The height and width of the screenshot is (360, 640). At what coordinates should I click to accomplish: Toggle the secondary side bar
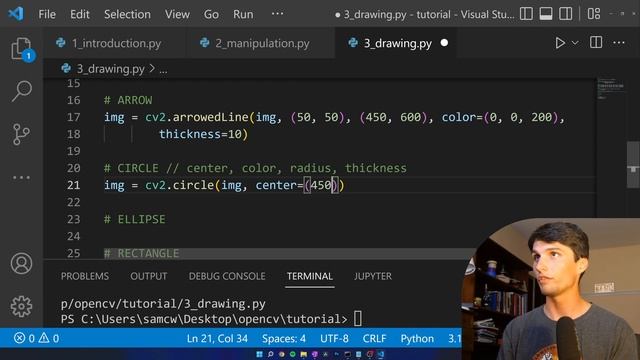565,14
